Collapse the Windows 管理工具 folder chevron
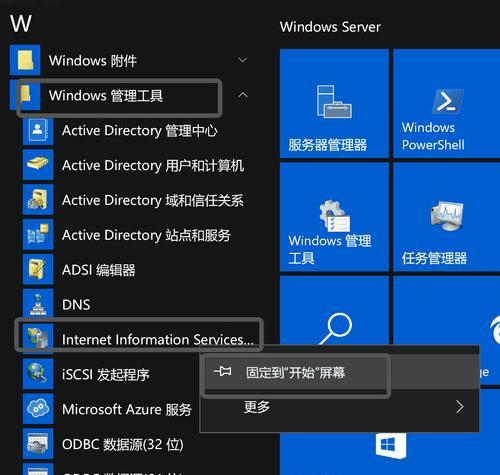The image size is (500, 475). (x=243, y=95)
